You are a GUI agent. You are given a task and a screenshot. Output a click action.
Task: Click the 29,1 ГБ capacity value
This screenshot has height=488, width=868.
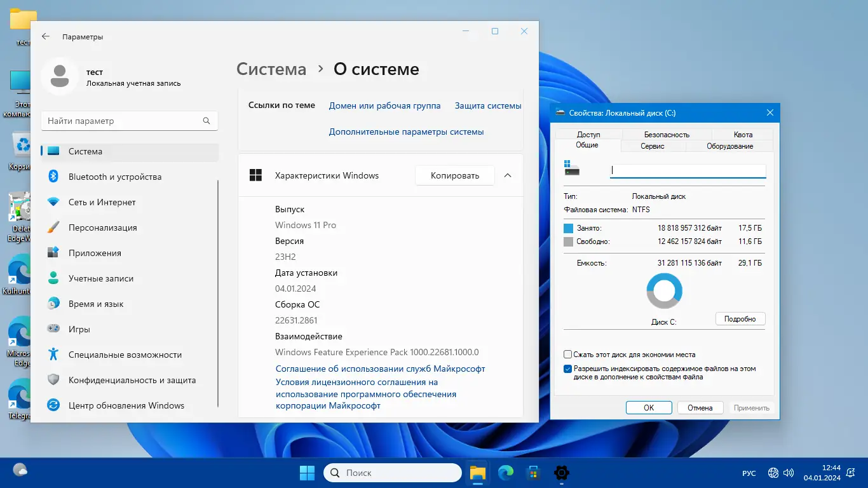[x=750, y=263]
